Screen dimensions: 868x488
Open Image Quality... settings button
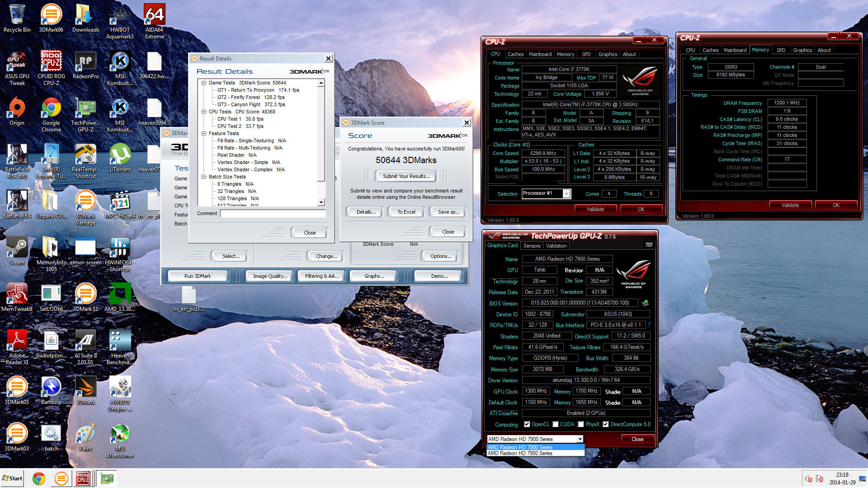click(270, 276)
